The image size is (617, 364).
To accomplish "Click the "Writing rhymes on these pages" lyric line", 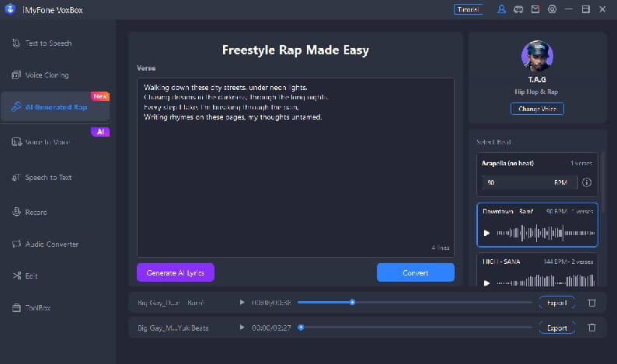I will 233,117.
